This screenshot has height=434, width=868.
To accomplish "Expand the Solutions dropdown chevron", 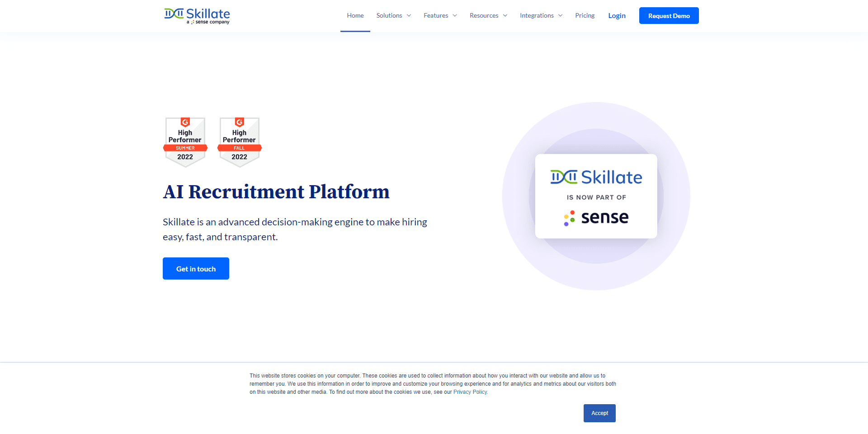I will pos(409,15).
